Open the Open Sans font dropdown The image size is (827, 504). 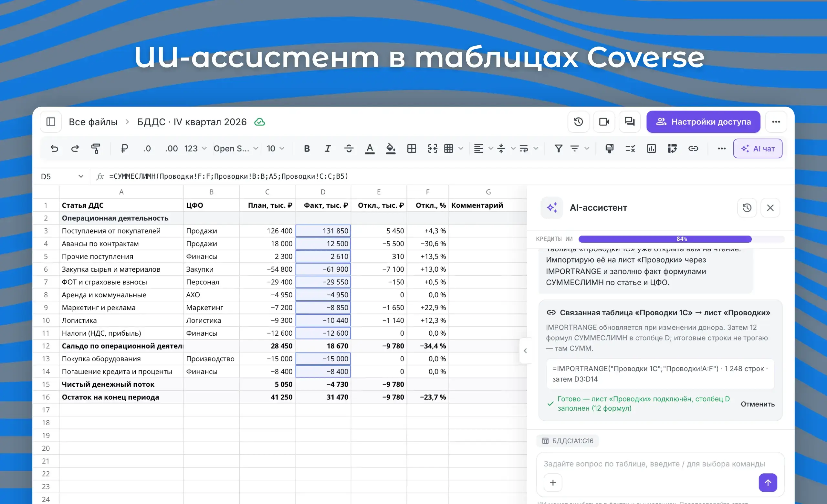(236, 148)
